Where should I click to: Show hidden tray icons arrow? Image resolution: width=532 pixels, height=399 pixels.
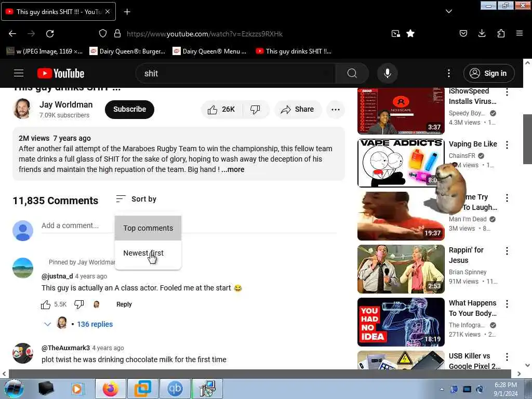[x=442, y=390]
